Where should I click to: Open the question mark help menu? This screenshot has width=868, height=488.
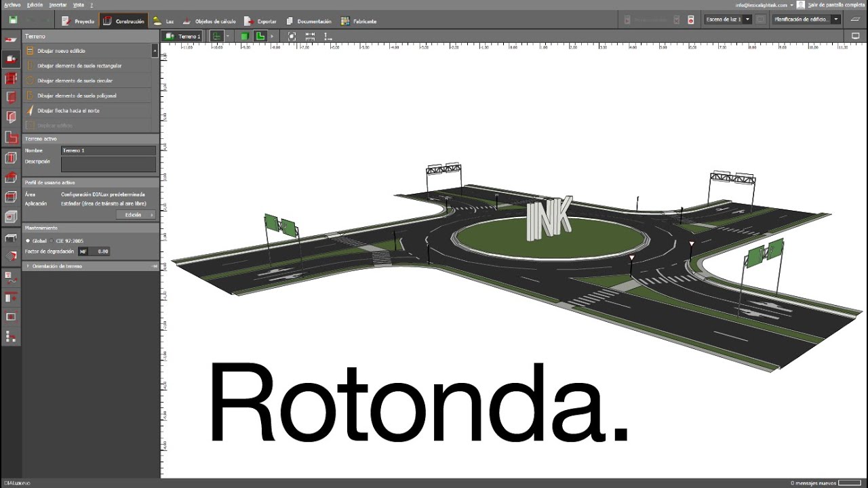pyautogui.click(x=92, y=4)
